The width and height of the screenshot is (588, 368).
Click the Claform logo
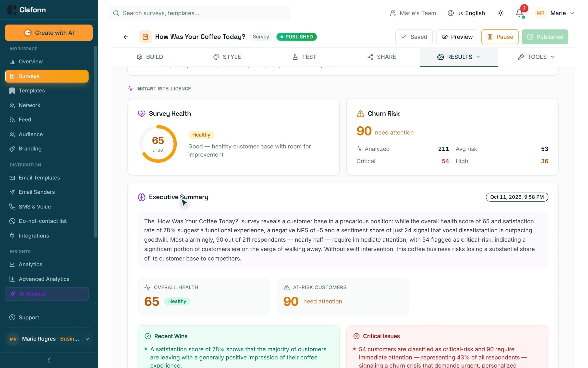pos(26,10)
